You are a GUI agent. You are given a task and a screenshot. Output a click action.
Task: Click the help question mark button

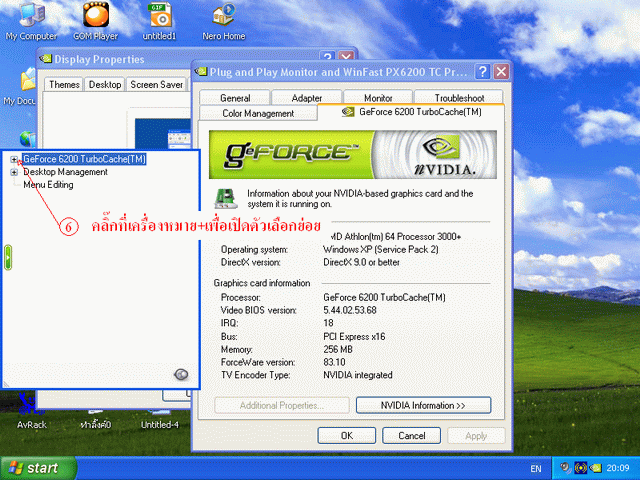pyautogui.click(x=482, y=72)
